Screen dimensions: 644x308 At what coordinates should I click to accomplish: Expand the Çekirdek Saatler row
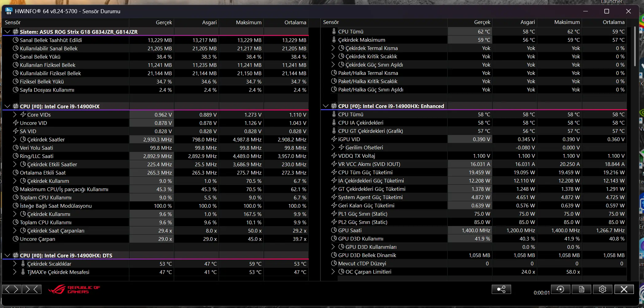[x=15, y=140]
